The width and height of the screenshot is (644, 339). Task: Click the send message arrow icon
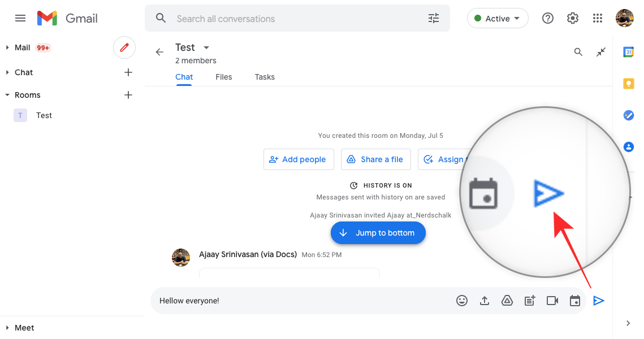(x=598, y=301)
